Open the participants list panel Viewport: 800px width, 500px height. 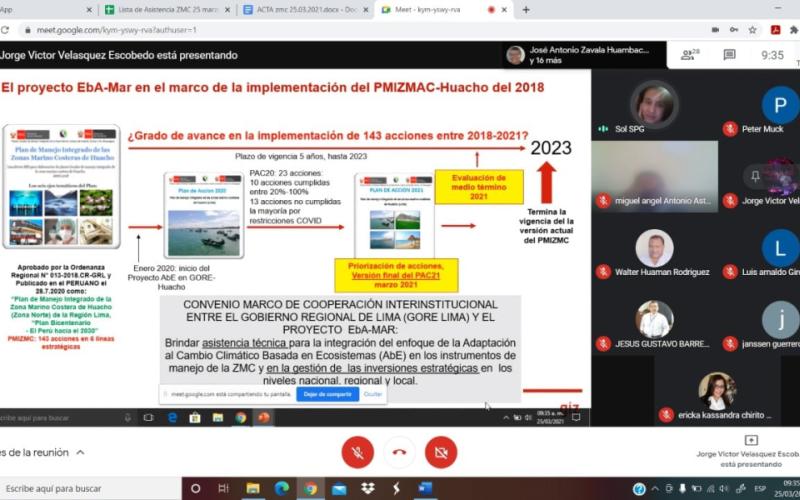click(689, 54)
